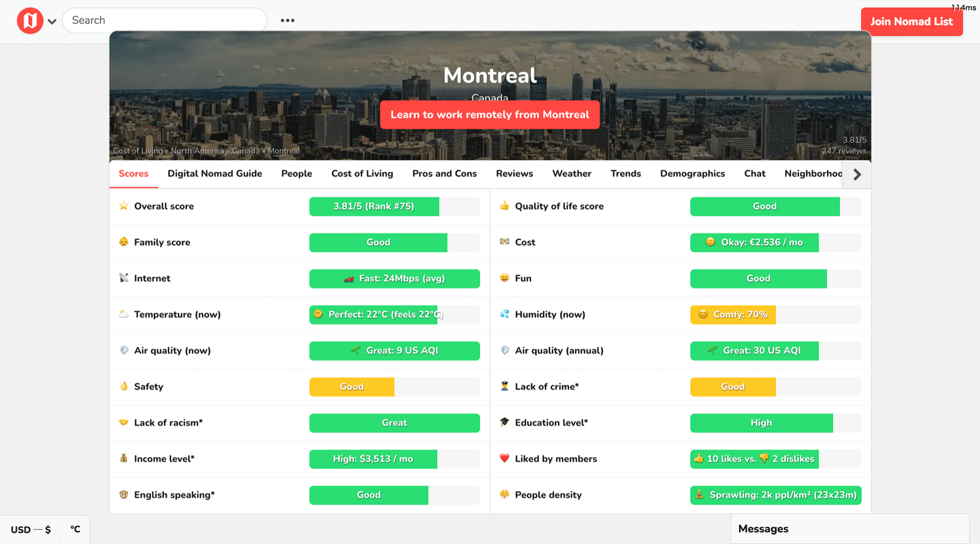This screenshot has height=544, width=980.
Task: Open the Pros and Cons tab
Action: coord(444,174)
